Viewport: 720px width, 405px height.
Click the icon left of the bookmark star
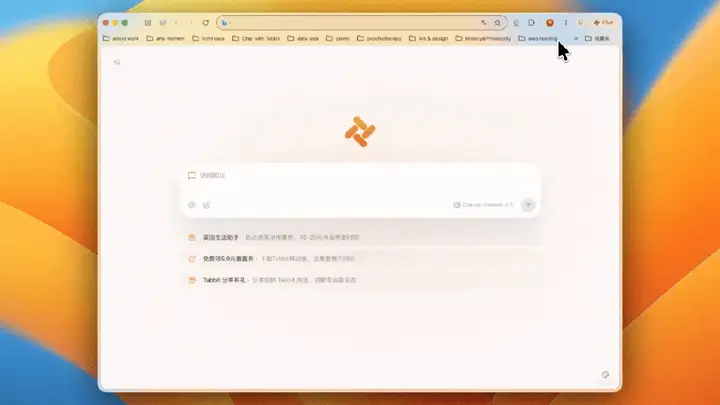coord(484,22)
